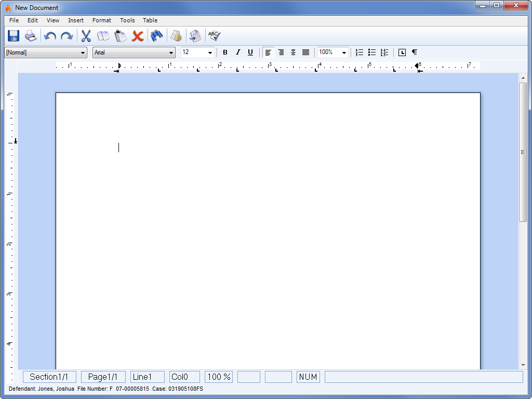The image size is (532, 399).
Task: Show paragraph marks with pilcrow icon
Action: pos(415,52)
